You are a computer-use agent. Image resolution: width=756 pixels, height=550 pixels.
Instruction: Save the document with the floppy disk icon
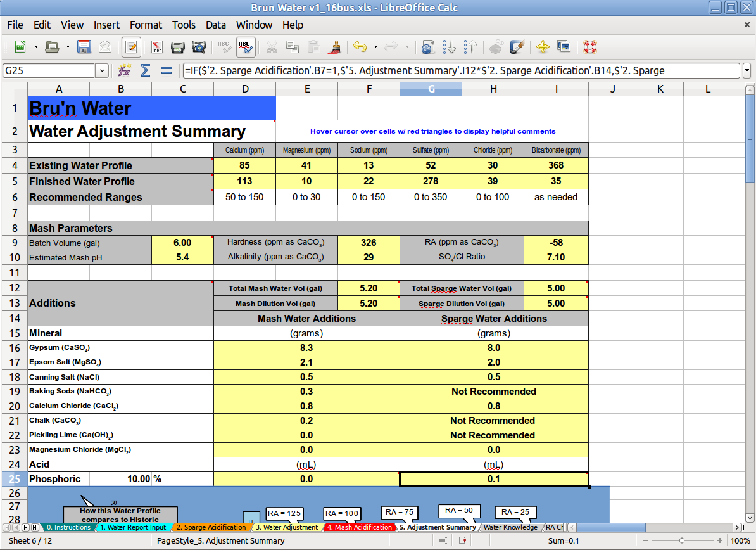click(84, 47)
